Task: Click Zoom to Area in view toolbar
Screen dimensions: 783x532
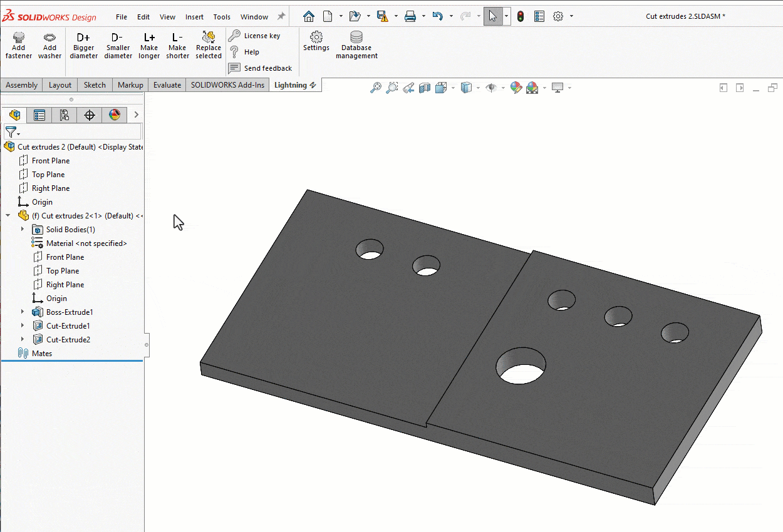Action: 392,88
